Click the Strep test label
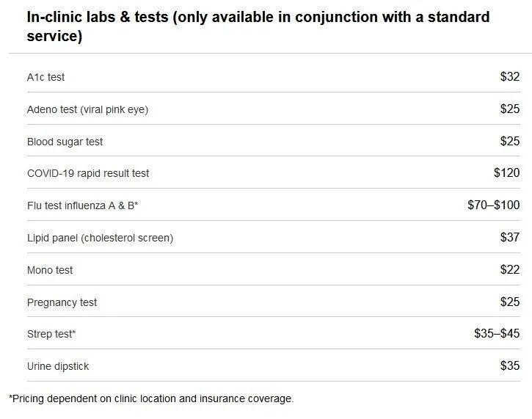Image resolution: width=532 pixels, height=419 pixels. point(51,334)
